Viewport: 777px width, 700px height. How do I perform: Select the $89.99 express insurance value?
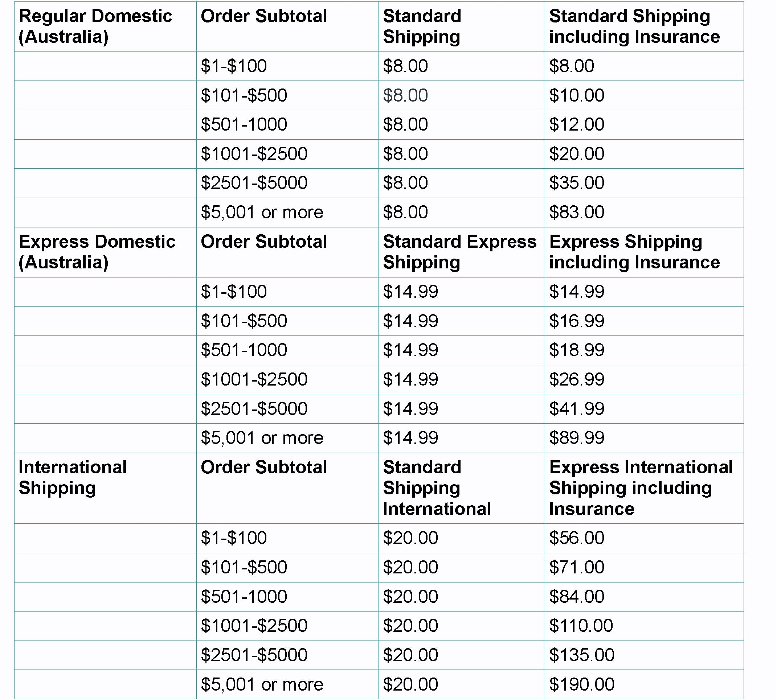[x=577, y=438]
